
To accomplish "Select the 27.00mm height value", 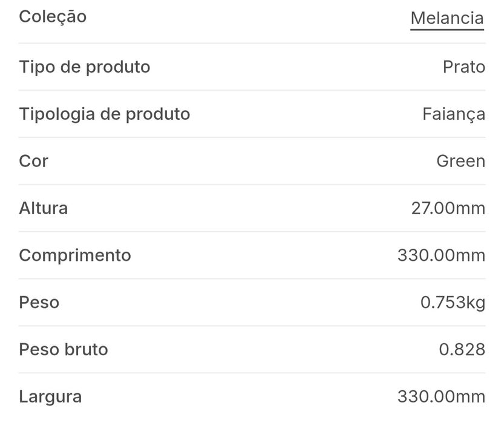I will click(448, 208).
